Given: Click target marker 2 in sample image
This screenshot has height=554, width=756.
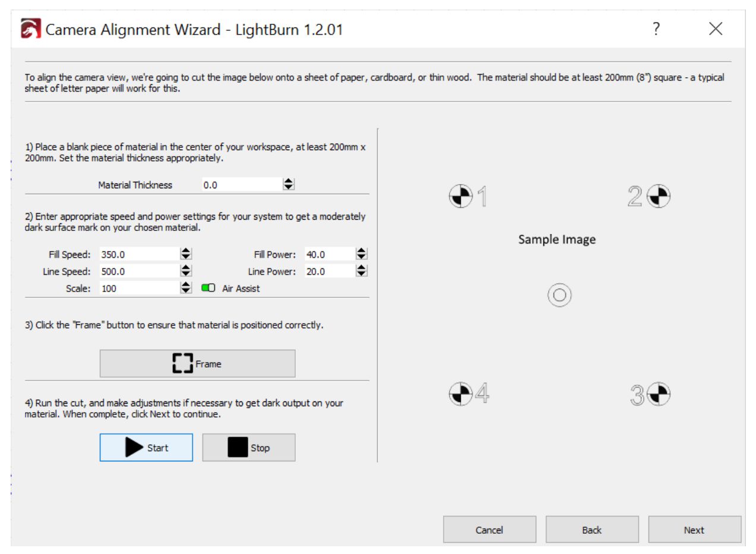Looking at the screenshot, I should [x=658, y=196].
